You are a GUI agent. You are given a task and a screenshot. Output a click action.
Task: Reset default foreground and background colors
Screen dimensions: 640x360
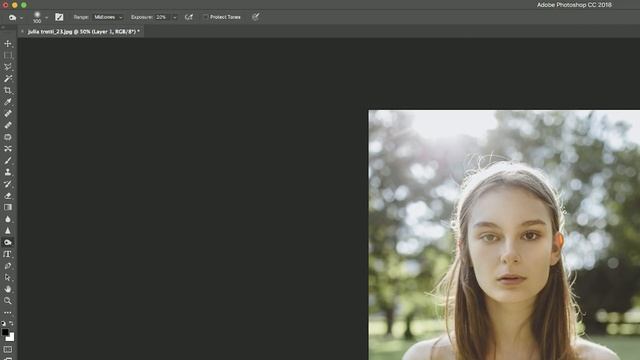3,323
